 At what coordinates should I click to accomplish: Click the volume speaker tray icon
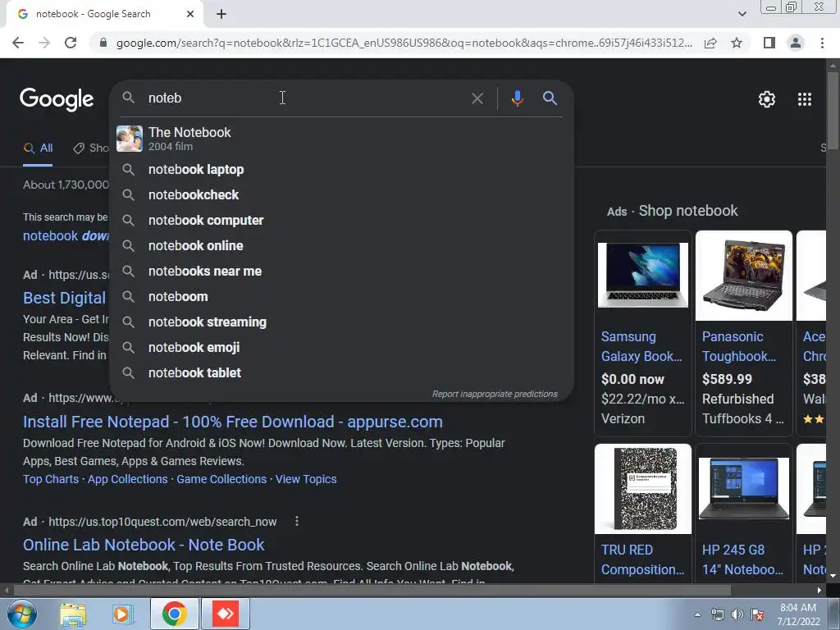click(737, 614)
